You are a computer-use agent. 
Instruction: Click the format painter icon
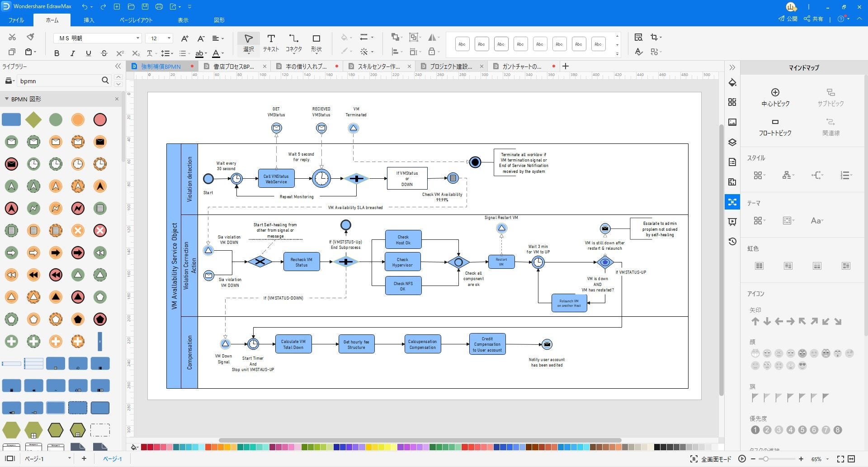point(30,37)
